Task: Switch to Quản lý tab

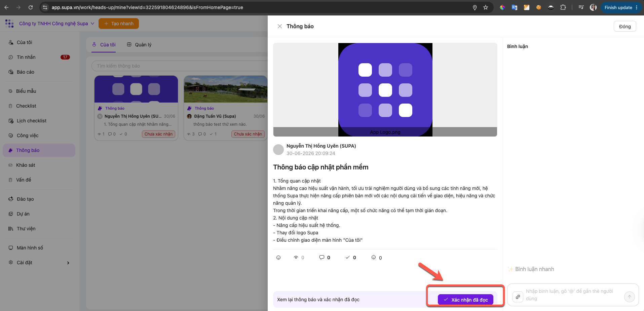Action: (139, 45)
